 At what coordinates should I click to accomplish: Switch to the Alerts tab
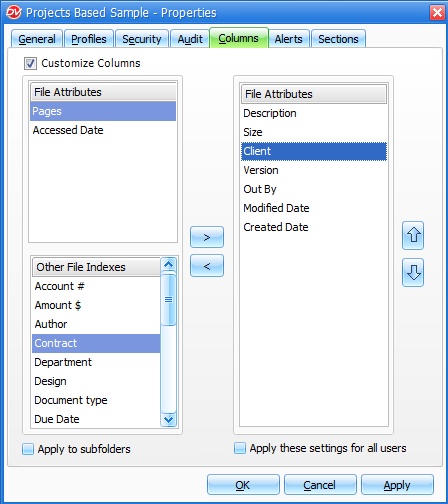coord(289,39)
